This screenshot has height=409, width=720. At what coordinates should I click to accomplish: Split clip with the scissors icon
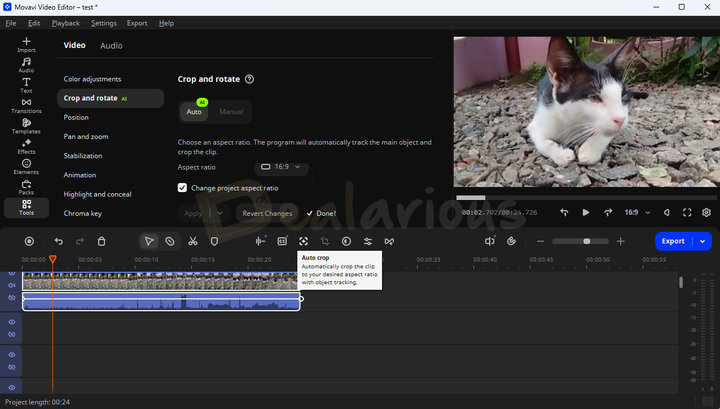pyautogui.click(x=193, y=241)
